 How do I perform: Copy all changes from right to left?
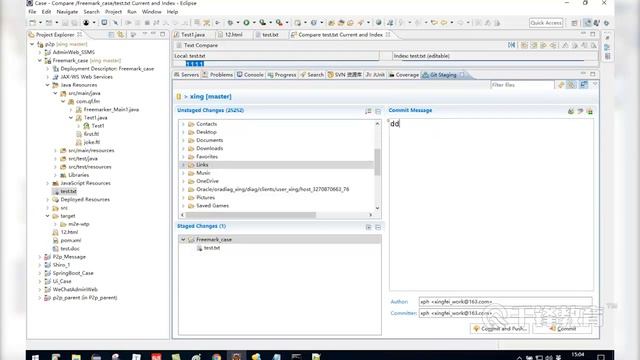[x=534, y=45]
